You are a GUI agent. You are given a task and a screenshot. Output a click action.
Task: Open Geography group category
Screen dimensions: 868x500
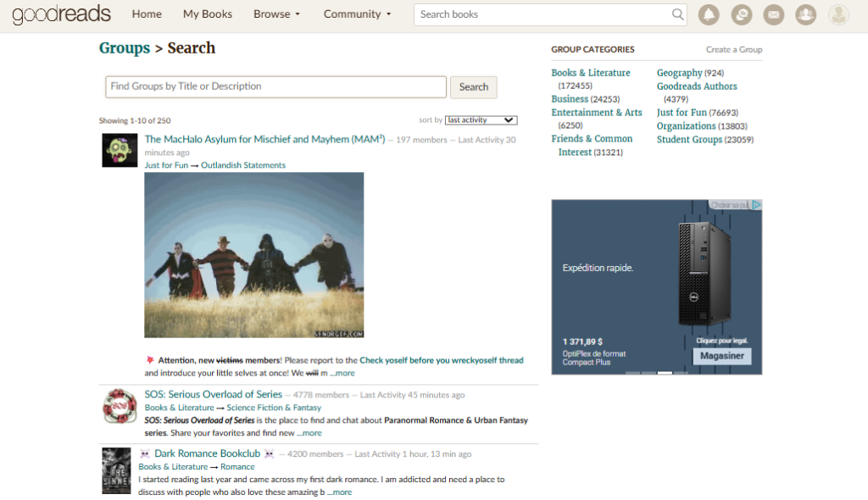pos(679,73)
